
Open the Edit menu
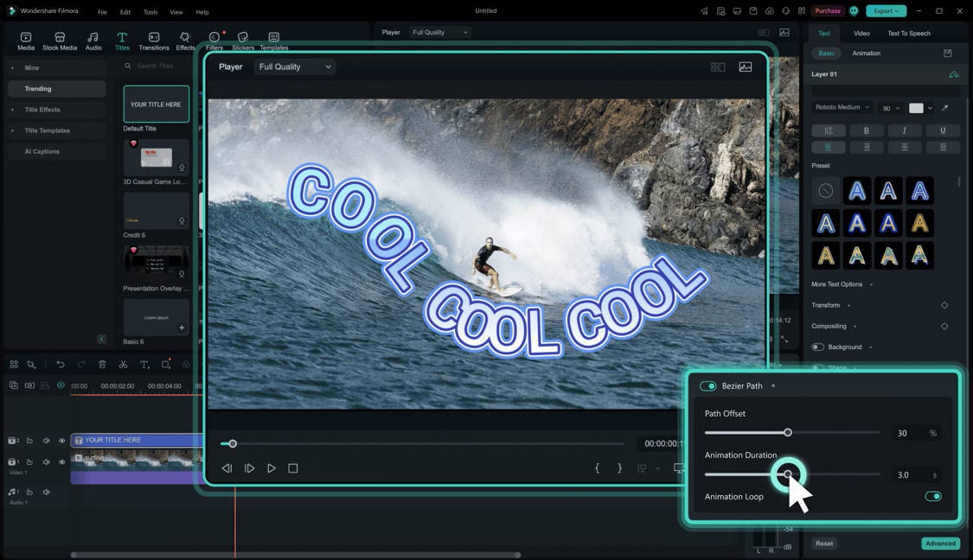point(125,12)
